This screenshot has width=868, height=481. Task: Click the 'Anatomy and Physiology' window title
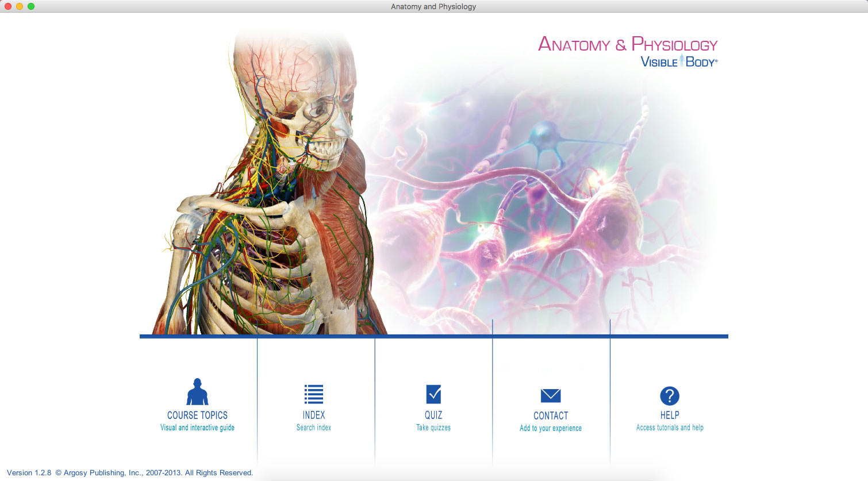(x=433, y=6)
